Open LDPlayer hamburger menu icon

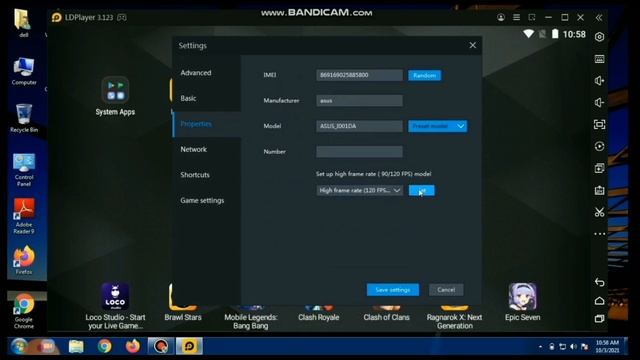click(x=516, y=17)
